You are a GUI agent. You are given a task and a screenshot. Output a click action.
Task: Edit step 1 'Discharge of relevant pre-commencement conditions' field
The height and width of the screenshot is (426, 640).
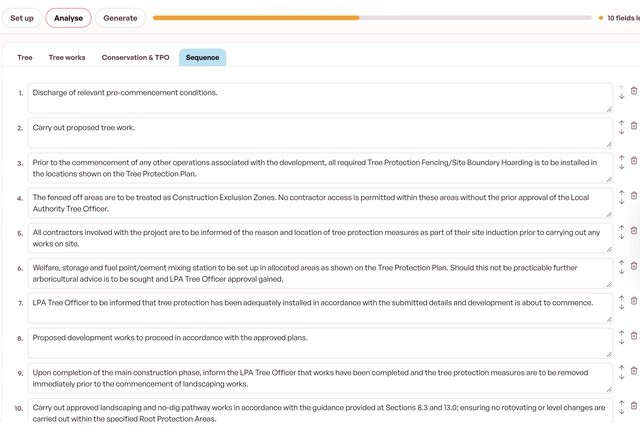pyautogui.click(x=320, y=98)
